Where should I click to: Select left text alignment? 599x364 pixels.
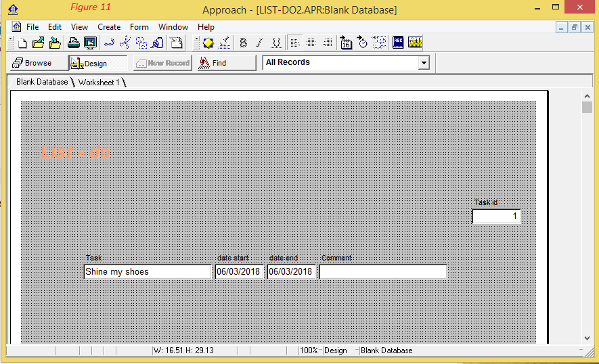[294, 43]
